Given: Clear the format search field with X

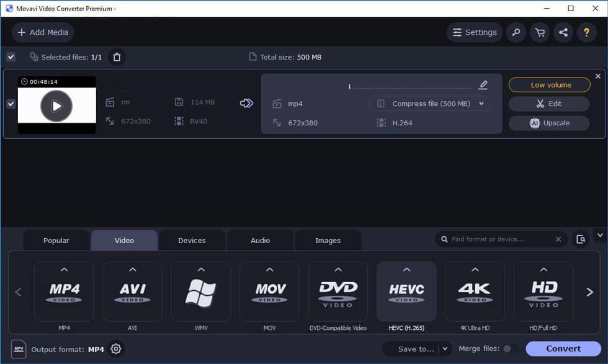Looking at the screenshot, I should tap(558, 239).
